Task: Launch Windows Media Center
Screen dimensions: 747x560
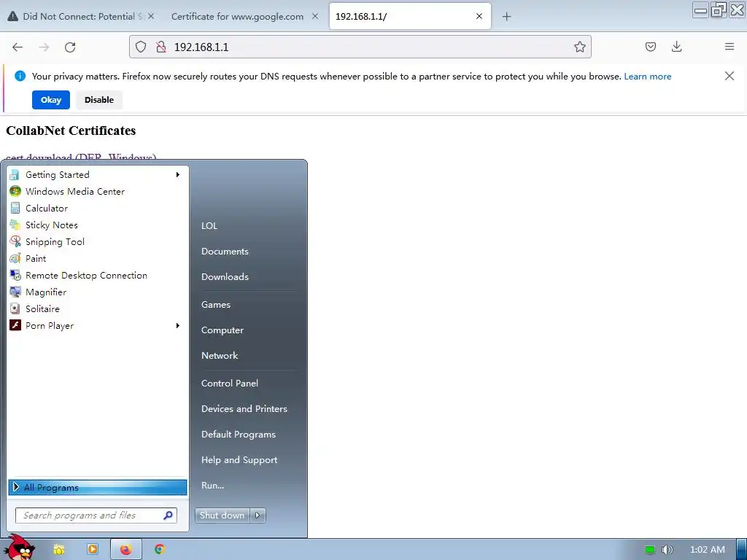Action: tap(98, 192)
